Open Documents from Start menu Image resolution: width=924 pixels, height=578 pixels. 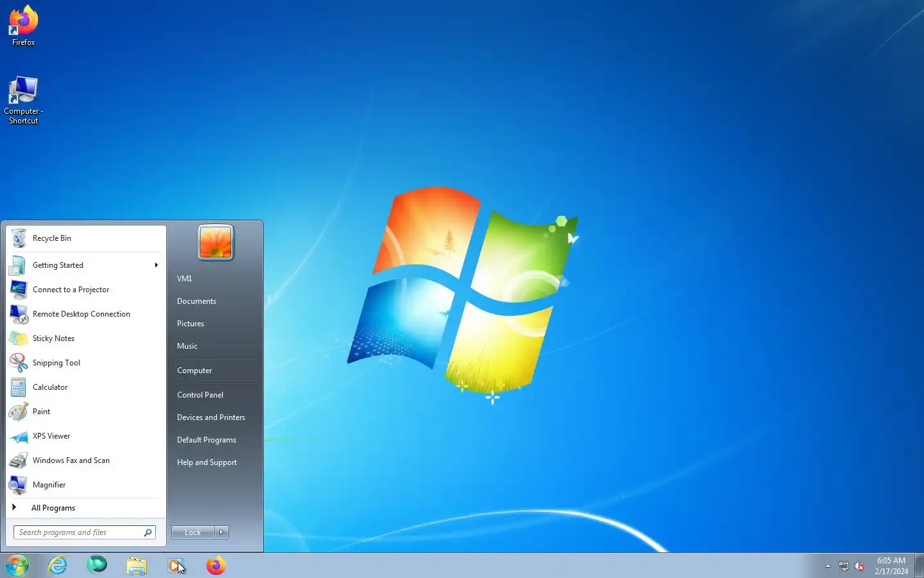click(x=196, y=301)
